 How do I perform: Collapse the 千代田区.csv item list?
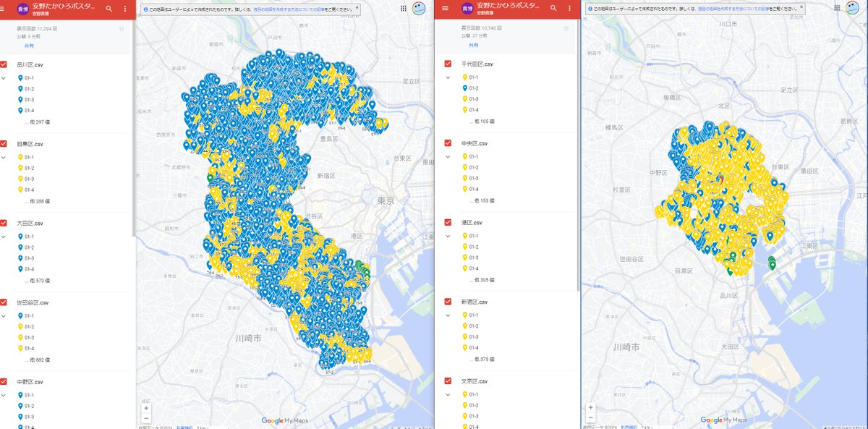click(x=448, y=77)
